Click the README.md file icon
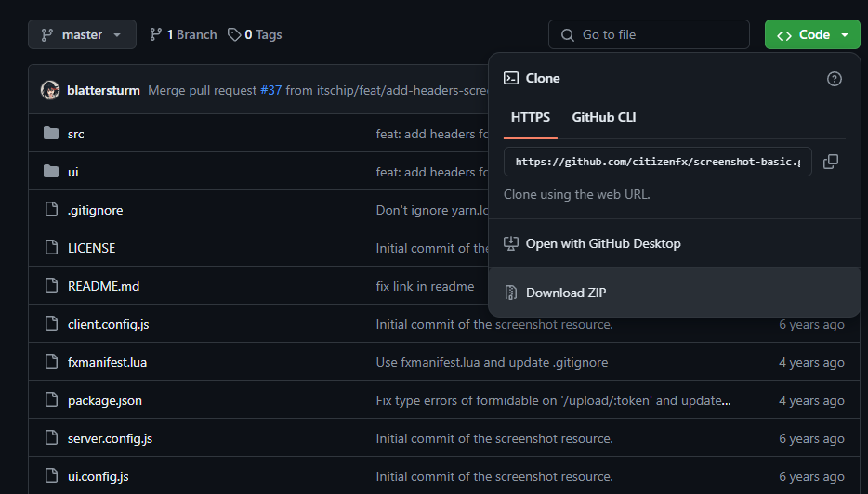This screenshot has width=868, height=494. click(51, 285)
